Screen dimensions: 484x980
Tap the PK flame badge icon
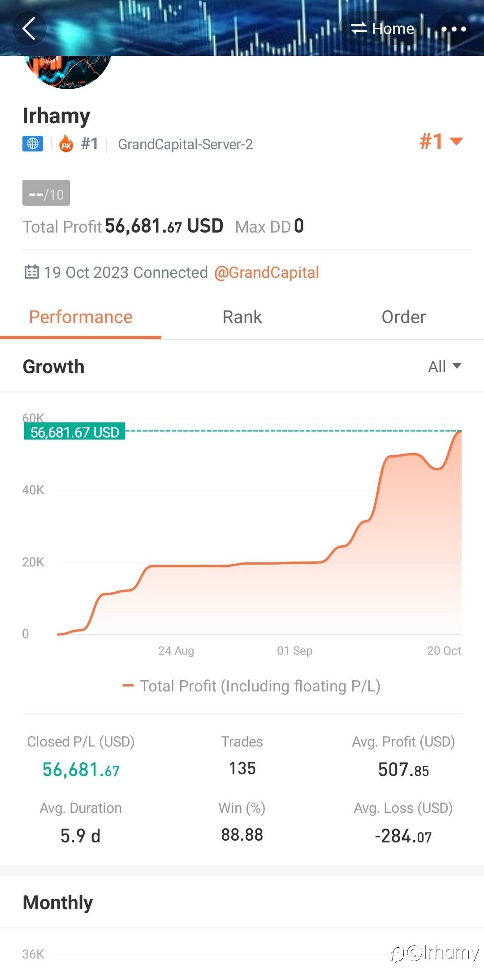point(66,144)
